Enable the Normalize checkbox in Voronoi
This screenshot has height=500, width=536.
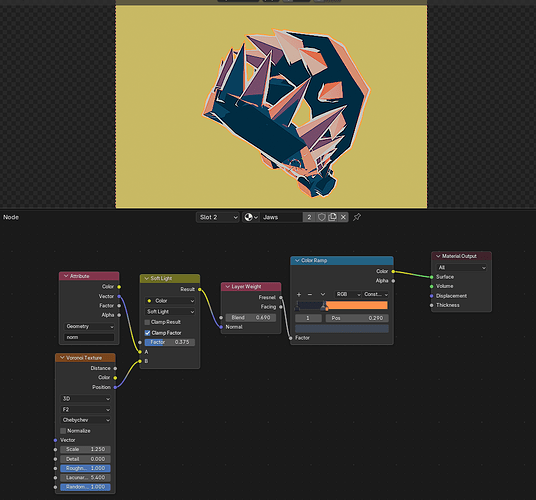[x=63, y=431]
